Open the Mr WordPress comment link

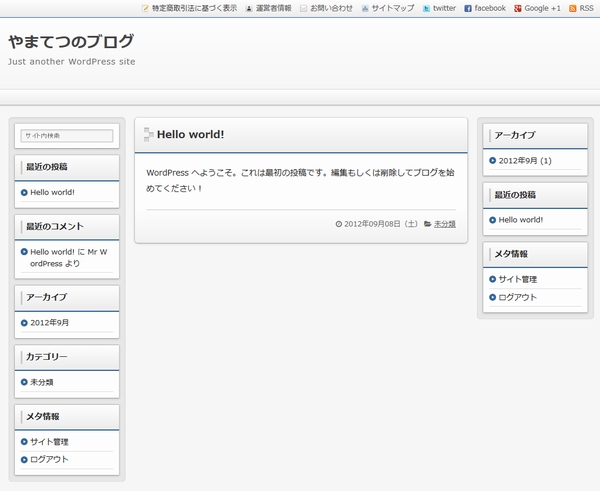(x=69, y=258)
